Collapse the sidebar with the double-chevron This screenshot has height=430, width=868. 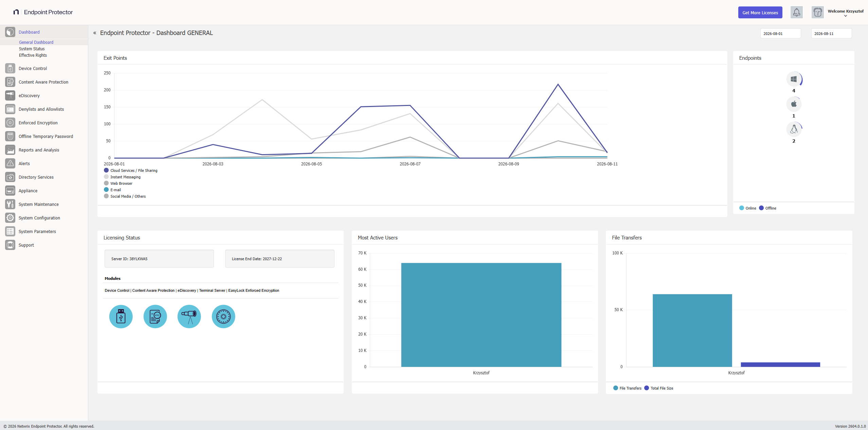pyautogui.click(x=95, y=33)
